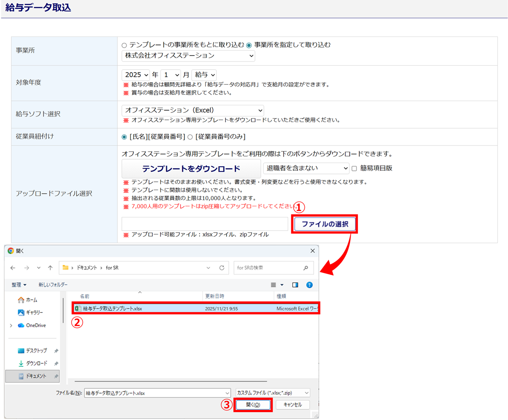Open the 給与ソフト選択 Excel dropdown
Viewport: 508px width, 420px height.
192,110
